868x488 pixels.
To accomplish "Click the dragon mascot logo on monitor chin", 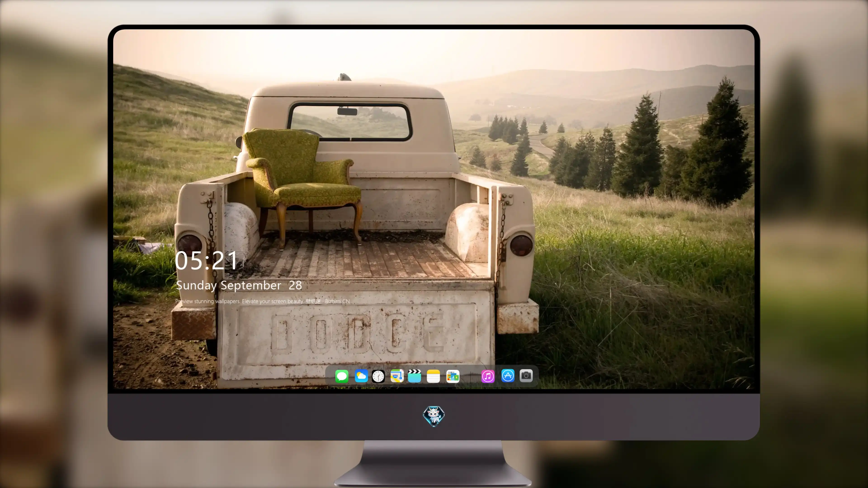I will point(434,416).
